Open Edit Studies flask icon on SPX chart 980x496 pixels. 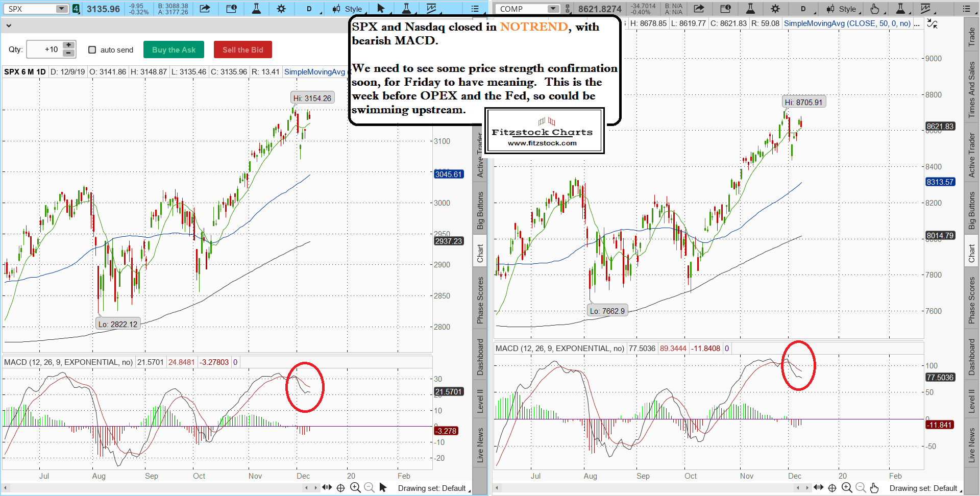click(x=256, y=9)
